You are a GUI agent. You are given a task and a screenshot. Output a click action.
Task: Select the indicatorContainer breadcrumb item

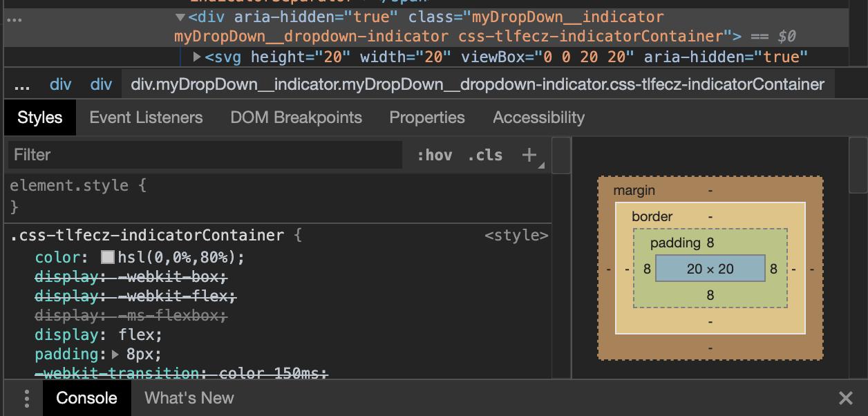click(478, 85)
